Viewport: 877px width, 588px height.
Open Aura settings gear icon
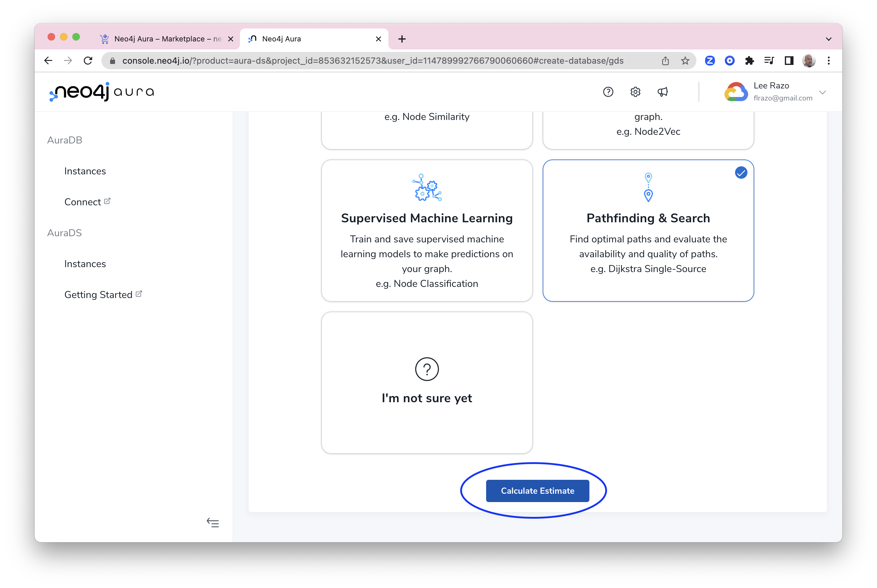[635, 92]
